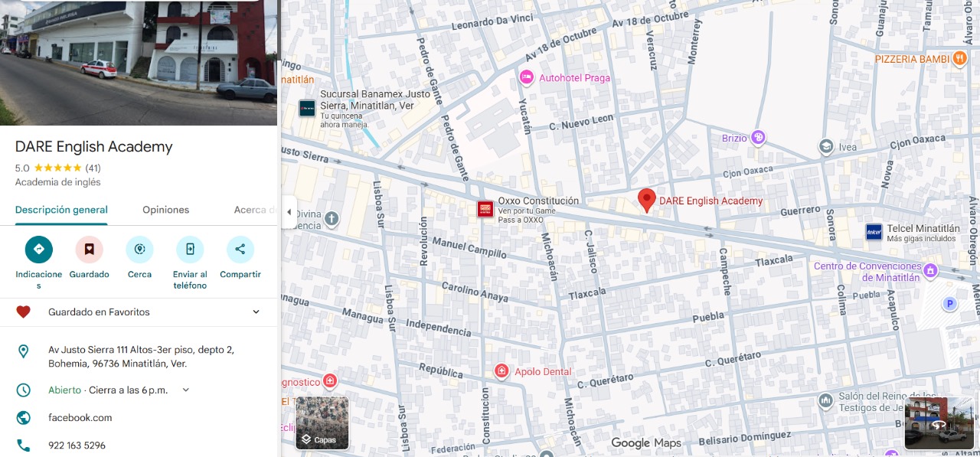The image size is (980, 457).
Task: Click the DARE English Academy photo
Action: tap(139, 63)
